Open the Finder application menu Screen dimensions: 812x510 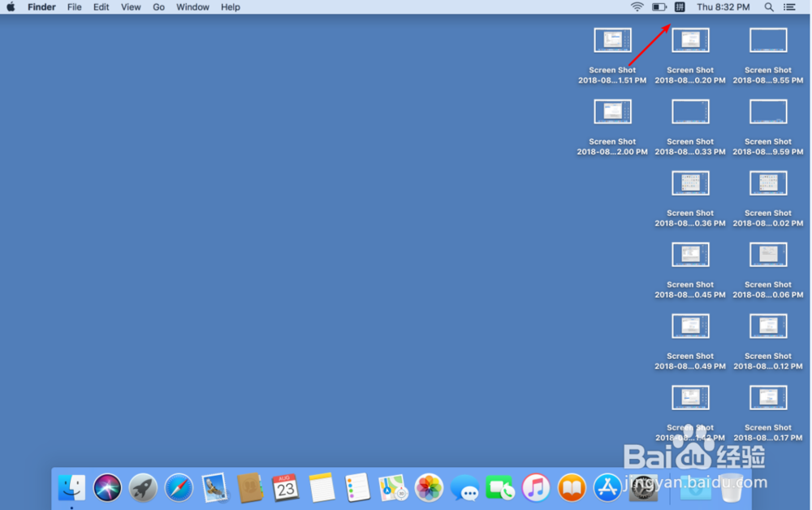tap(41, 6)
